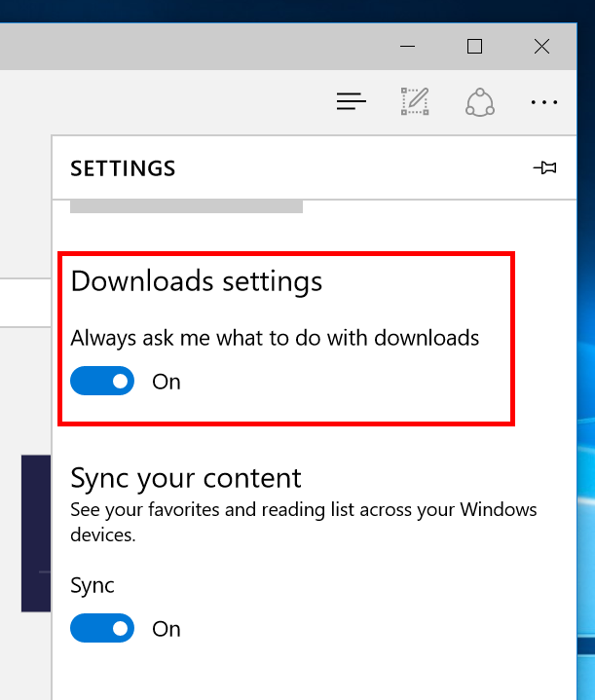Turn off Always ask about downloads toggle
The image size is (595, 700).
[x=102, y=382]
